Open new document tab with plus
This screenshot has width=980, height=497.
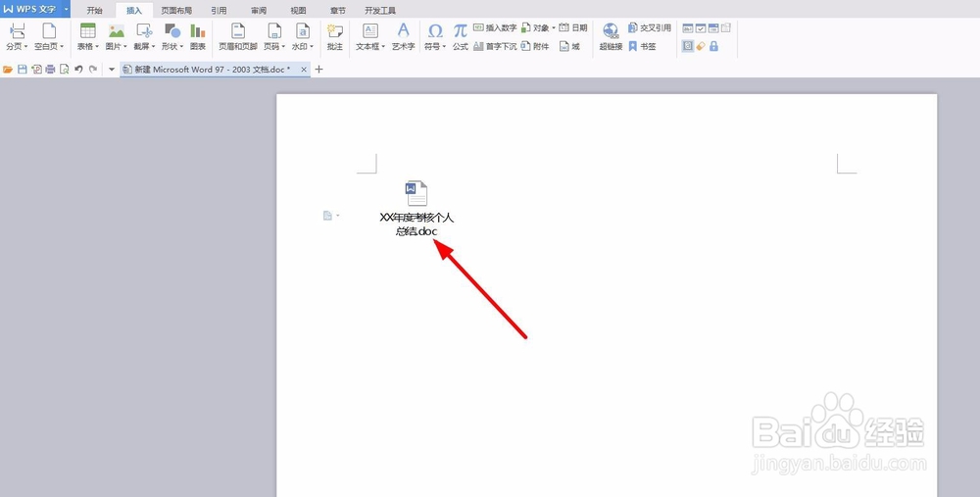318,70
